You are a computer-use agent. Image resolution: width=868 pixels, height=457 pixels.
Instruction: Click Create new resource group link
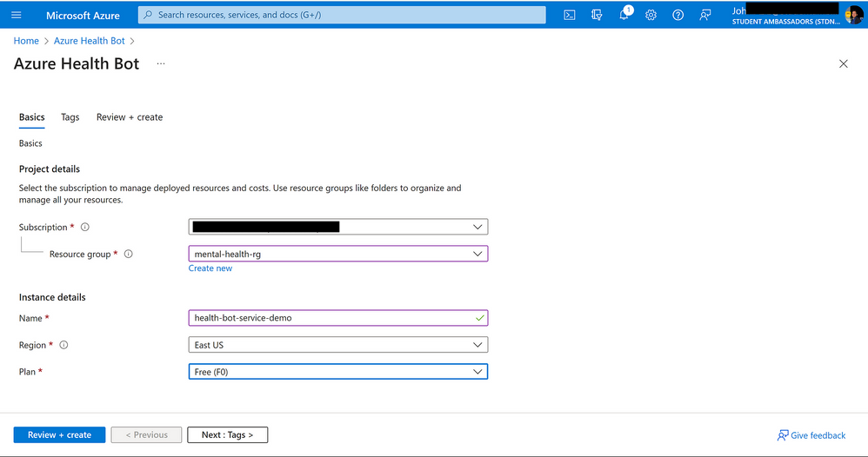click(210, 268)
